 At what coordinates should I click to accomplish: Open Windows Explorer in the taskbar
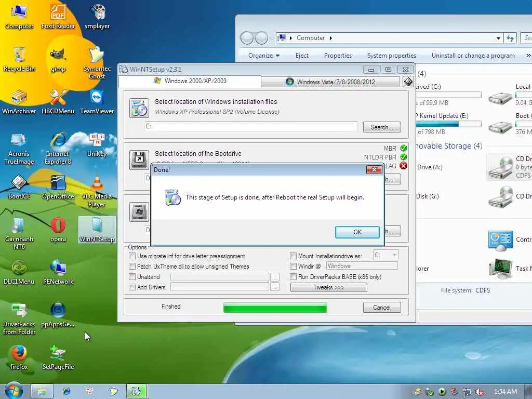pos(42,391)
